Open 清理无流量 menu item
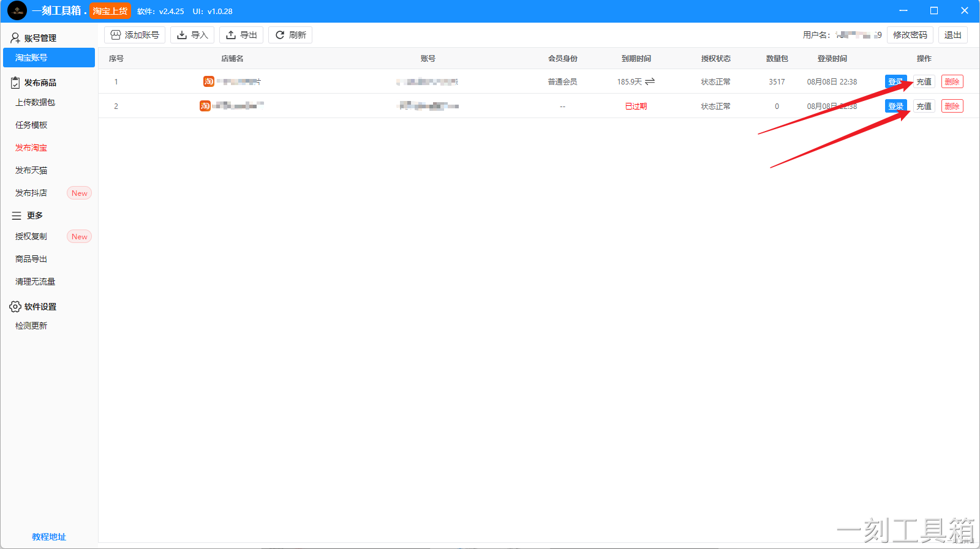The width and height of the screenshot is (980, 549). tap(36, 282)
